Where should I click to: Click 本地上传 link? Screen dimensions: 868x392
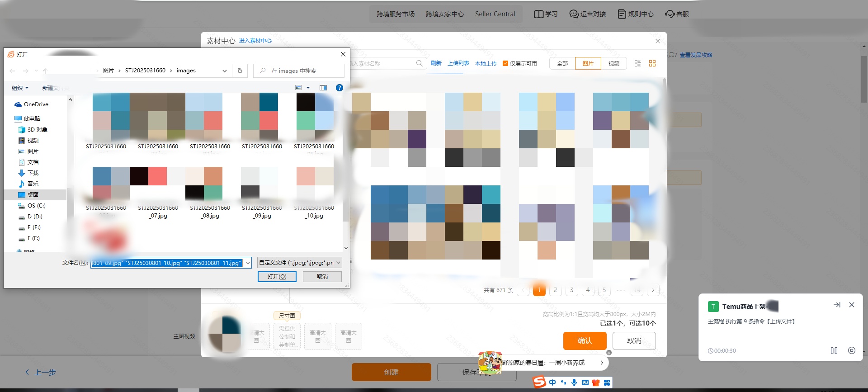[486, 63]
